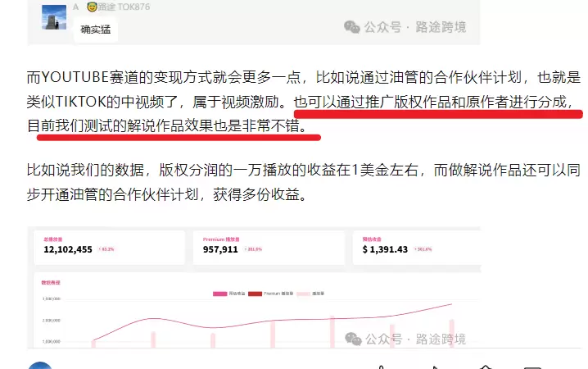The width and height of the screenshot is (588, 369).
Task: Toggle the pale pink third legend swatch
Action: [x=303, y=294]
